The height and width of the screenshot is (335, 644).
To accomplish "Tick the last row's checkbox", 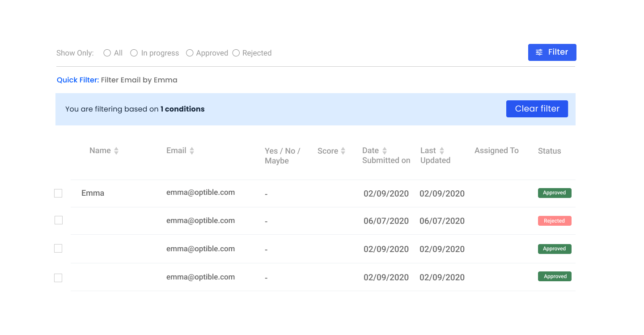I will point(58,278).
